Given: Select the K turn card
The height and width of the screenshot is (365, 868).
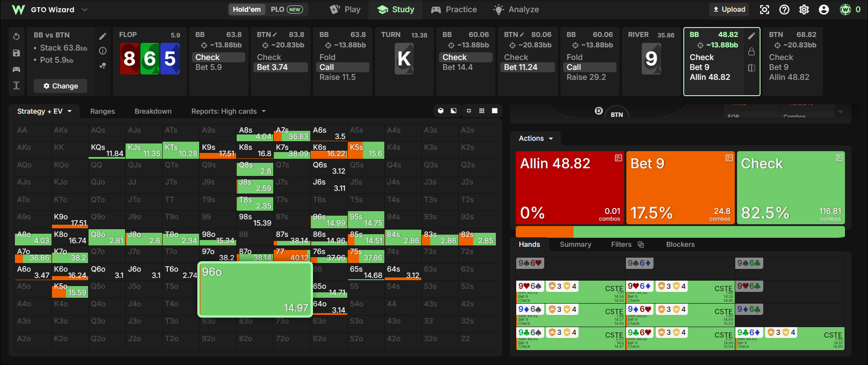Looking at the screenshot, I should [x=404, y=59].
